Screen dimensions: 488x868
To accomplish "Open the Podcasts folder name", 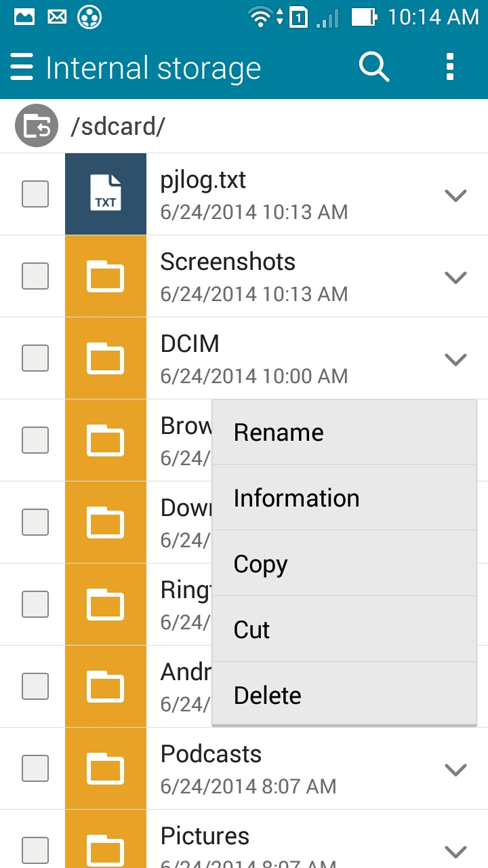I will (x=211, y=754).
